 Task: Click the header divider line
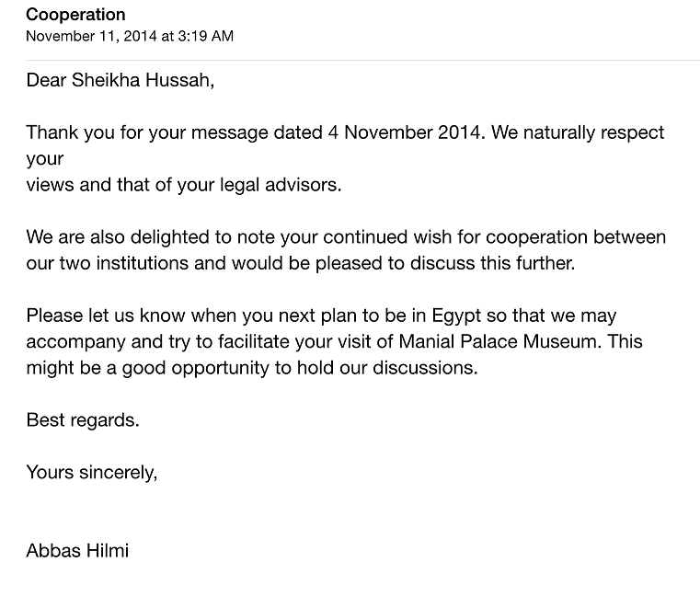tap(362, 60)
